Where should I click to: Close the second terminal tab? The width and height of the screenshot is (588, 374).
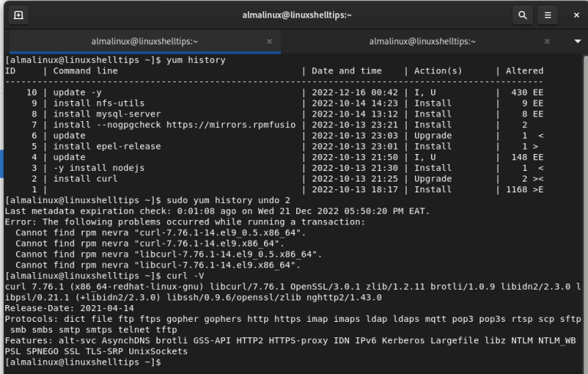(x=546, y=41)
